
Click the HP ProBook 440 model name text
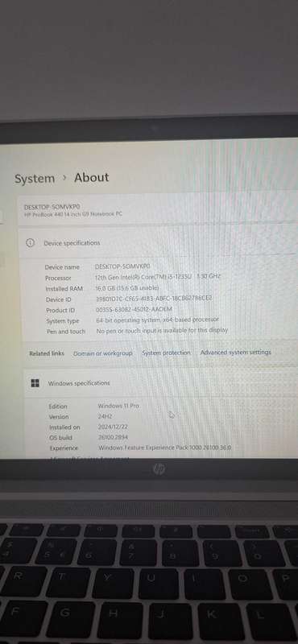coord(73,214)
